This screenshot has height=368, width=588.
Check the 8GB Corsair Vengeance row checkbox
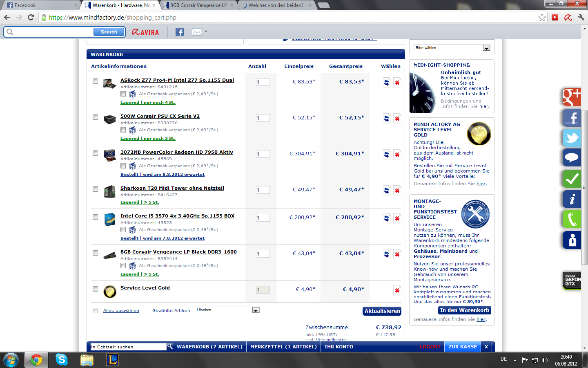coord(95,253)
